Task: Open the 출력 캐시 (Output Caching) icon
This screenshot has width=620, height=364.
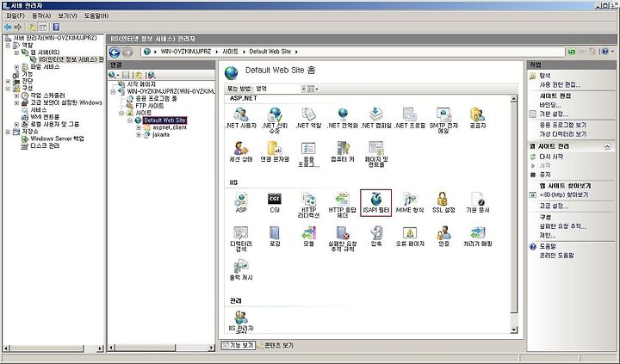Action: [x=241, y=270]
